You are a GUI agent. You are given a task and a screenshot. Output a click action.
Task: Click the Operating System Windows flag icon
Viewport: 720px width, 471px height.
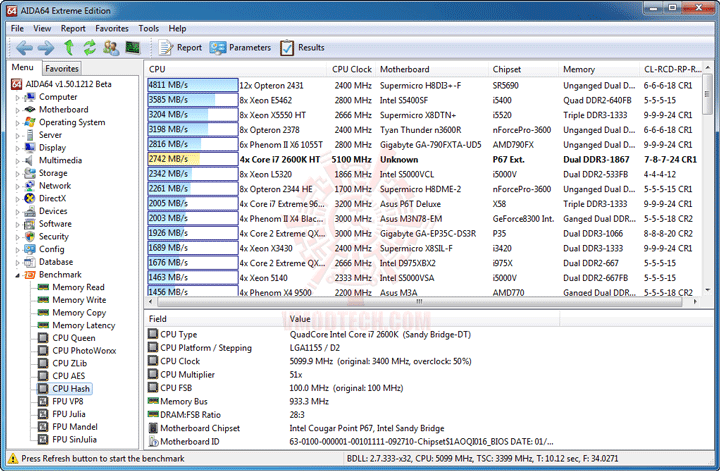30,122
